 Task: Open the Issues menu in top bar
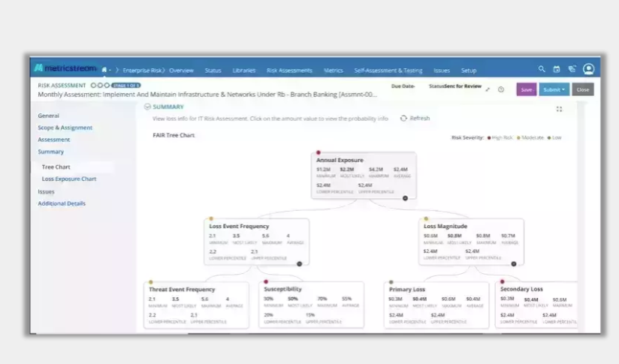pos(442,71)
